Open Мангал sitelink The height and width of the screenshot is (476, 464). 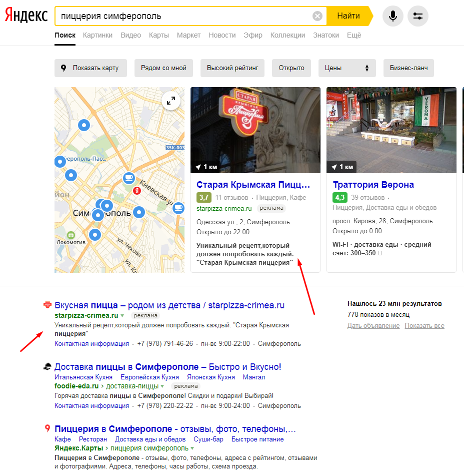tap(254, 377)
